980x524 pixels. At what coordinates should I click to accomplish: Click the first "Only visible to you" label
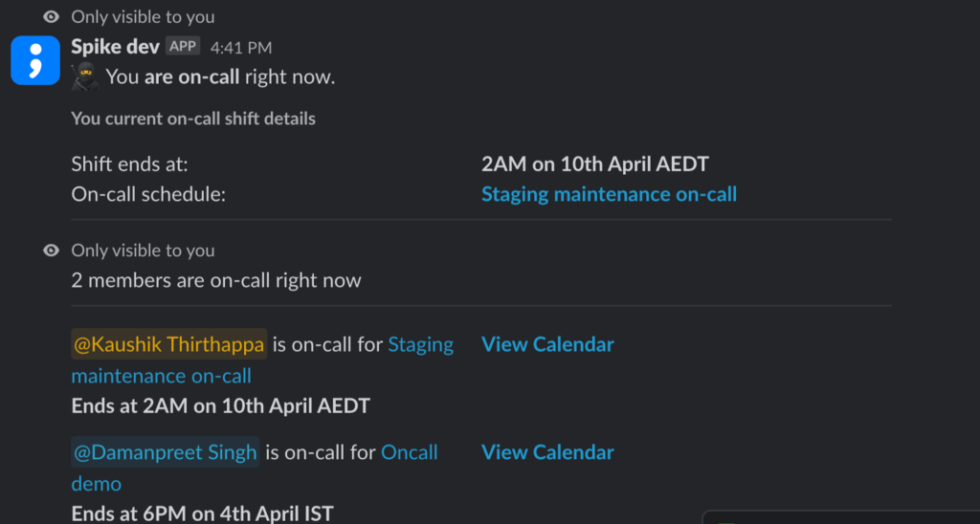[x=143, y=17]
